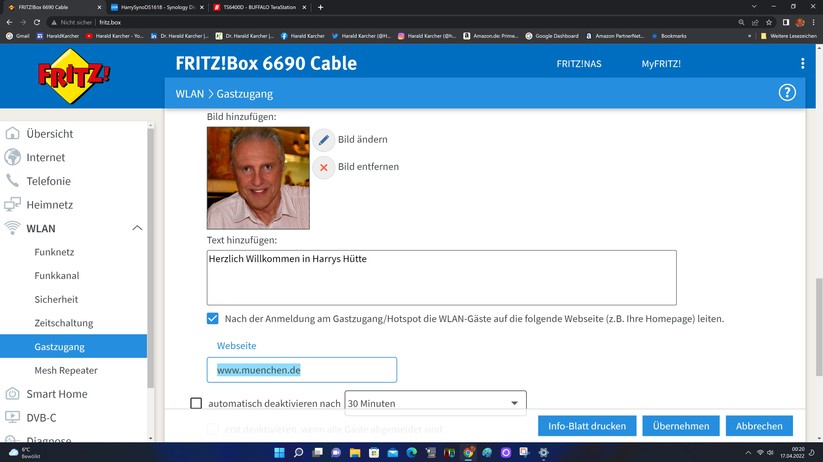Open Sicherheit submenu item

point(56,299)
